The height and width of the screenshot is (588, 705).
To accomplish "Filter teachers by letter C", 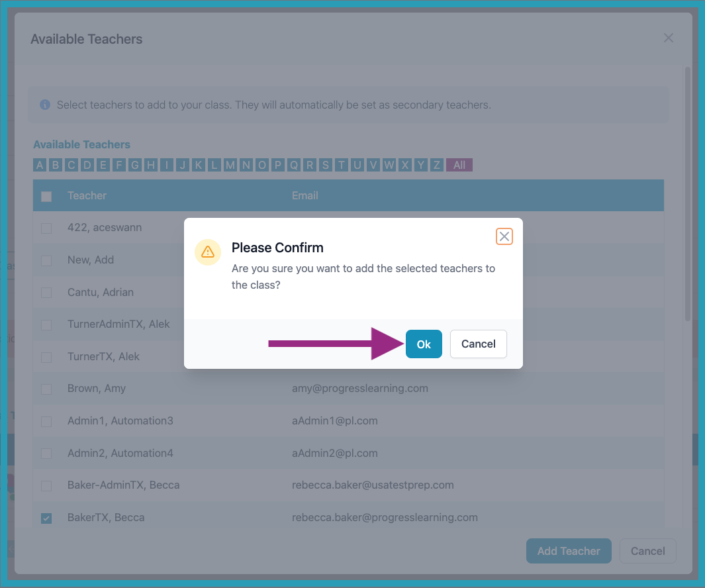I will pos(71,165).
